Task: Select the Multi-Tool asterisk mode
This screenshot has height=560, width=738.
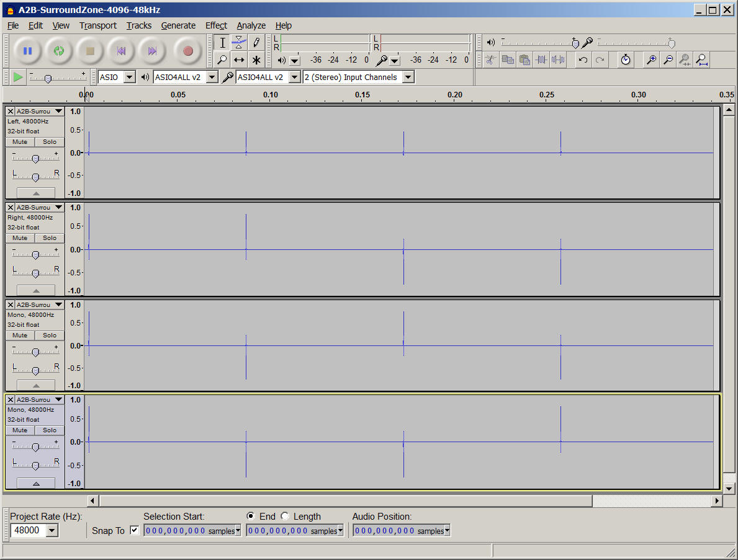Action: pyautogui.click(x=256, y=60)
